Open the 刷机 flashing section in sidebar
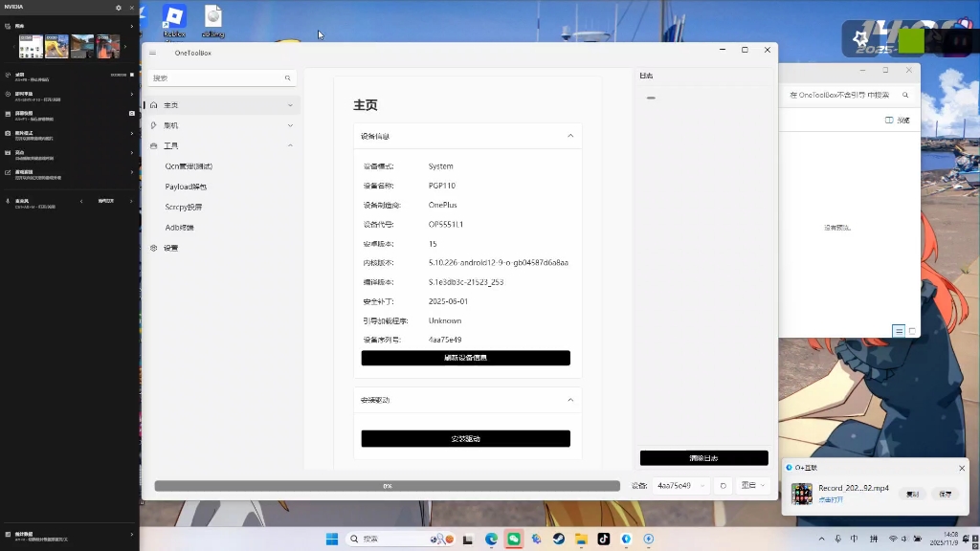Viewport: 980px width, 551px height. point(222,125)
